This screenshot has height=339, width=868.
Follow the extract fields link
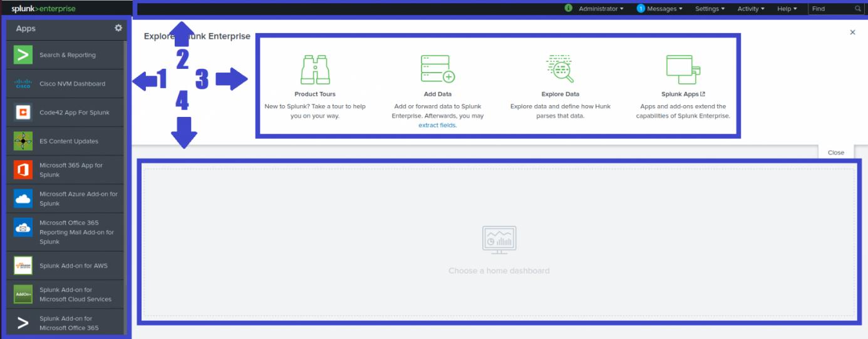[438, 125]
